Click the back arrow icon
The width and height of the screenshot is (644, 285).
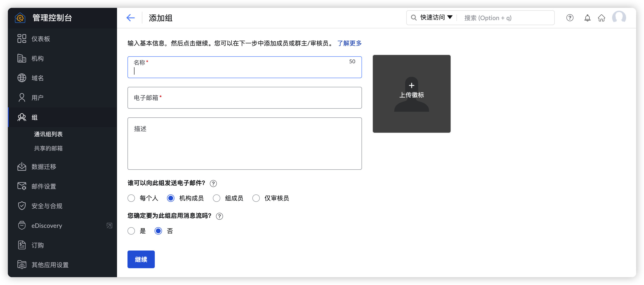tap(131, 18)
